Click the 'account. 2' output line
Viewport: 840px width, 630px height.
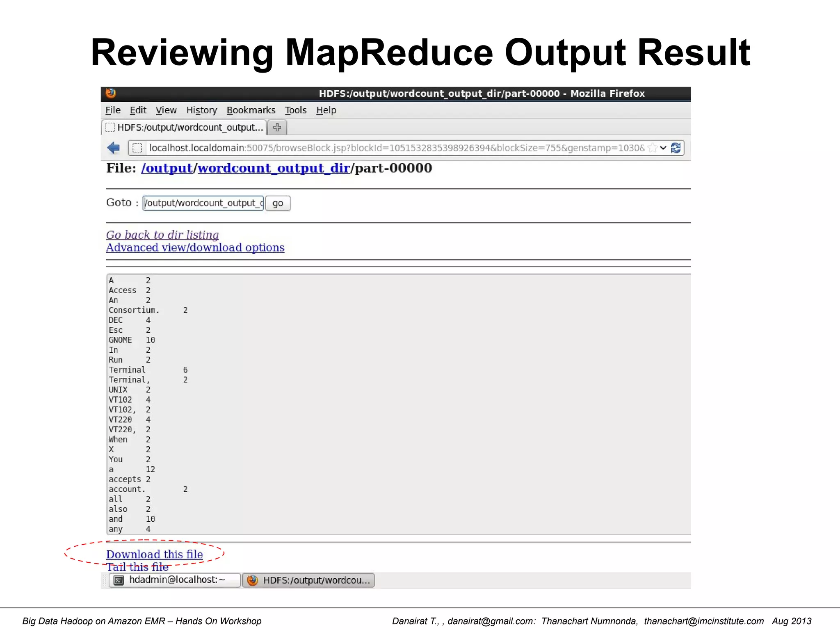click(148, 489)
